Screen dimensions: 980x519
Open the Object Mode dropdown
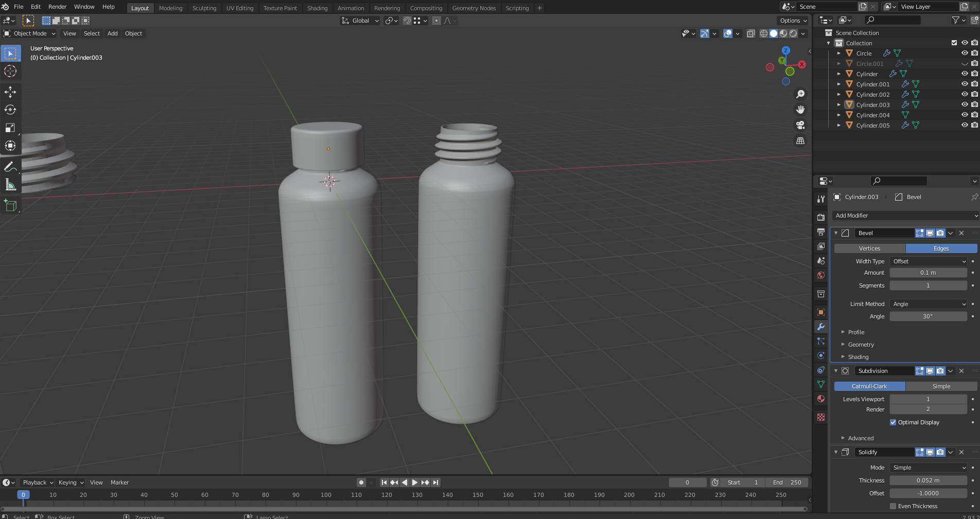[x=29, y=33]
